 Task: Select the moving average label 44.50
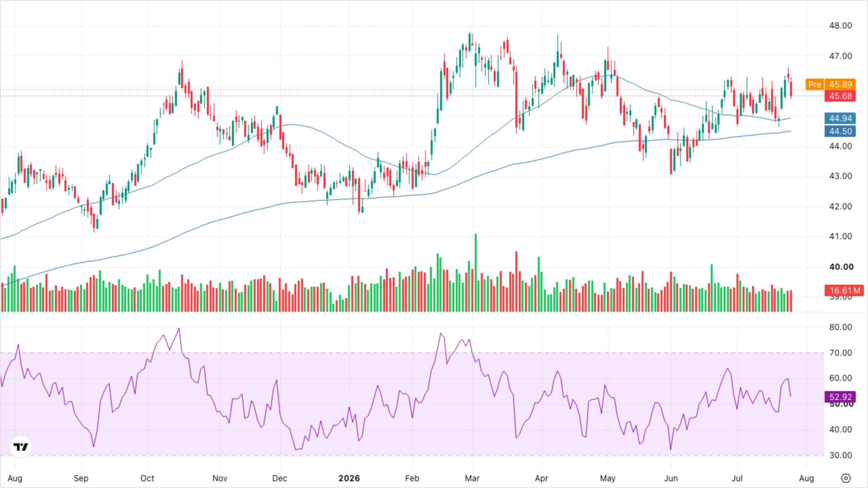click(841, 131)
